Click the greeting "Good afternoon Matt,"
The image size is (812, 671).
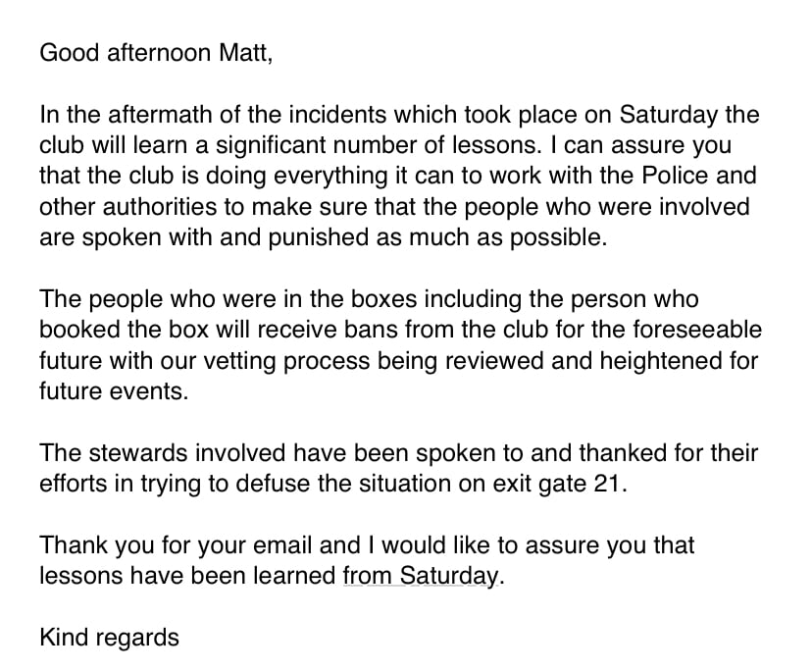click(x=156, y=53)
